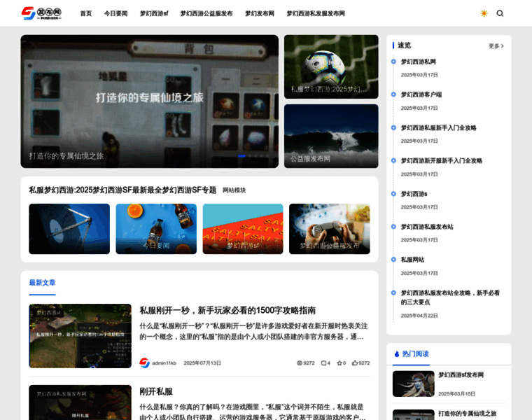Open the 今日要闻 bottle image card
Image resolution: width=532 pixels, height=420 pixels.
(x=156, y=229)
